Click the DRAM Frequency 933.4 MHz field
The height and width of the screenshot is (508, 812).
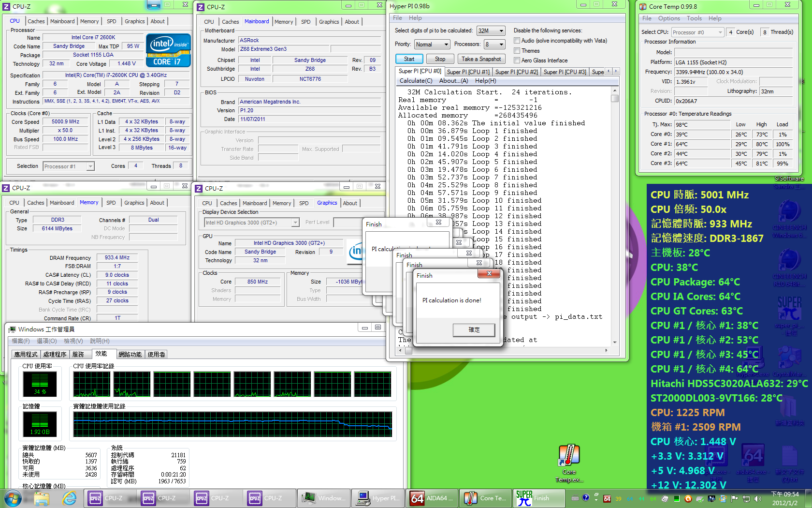click(x=117, y=258)
